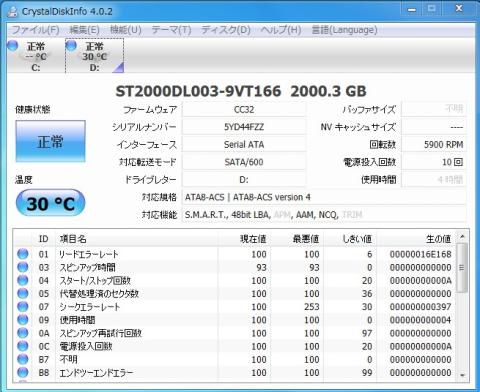Click the status orb for 04 スタート/ストップ回数
The height and width of the screenshot is (392, 480).
click(x=23, y=280)
